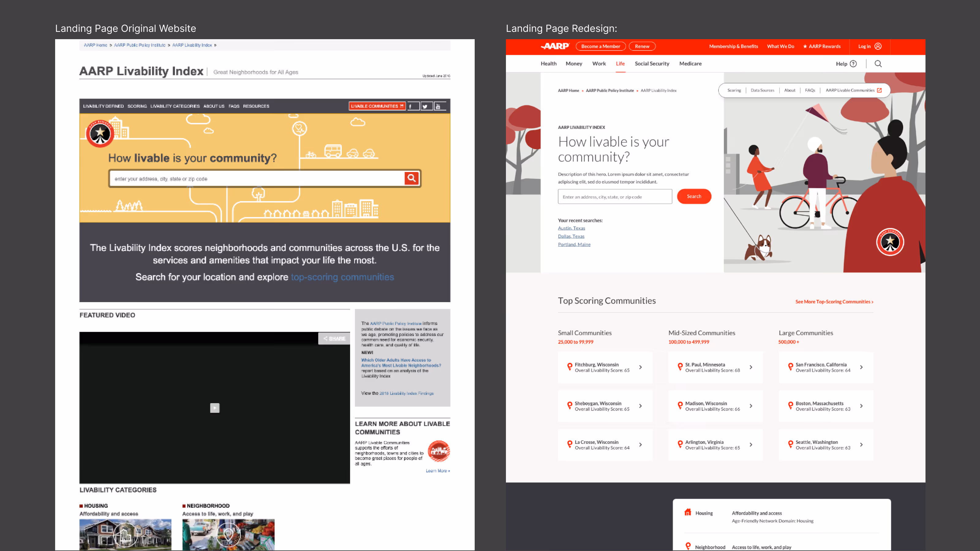Open the Austin, Texas recent search

(571, 228)
